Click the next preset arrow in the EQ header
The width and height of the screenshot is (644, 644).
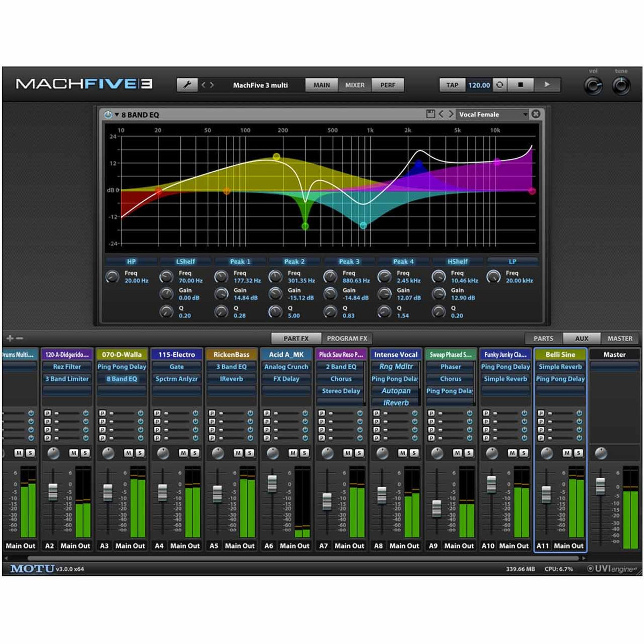click(x=451, y=114)
